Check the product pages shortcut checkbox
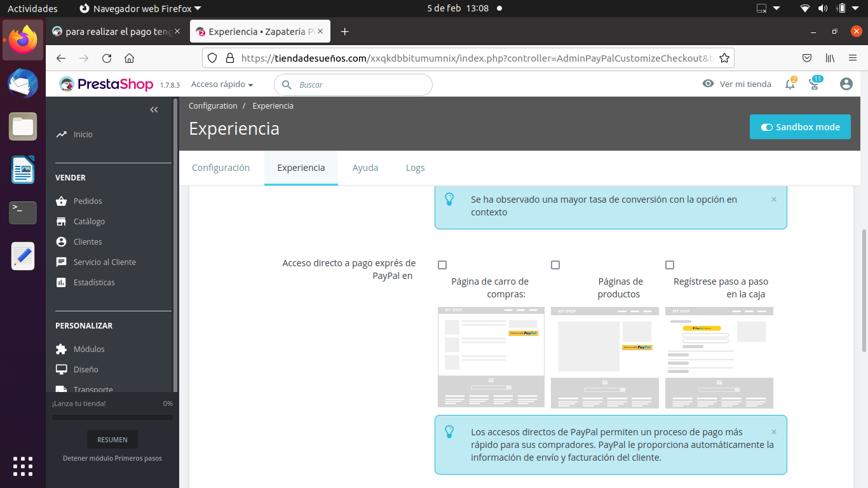 pyautogui.click(x=555, y=265)
